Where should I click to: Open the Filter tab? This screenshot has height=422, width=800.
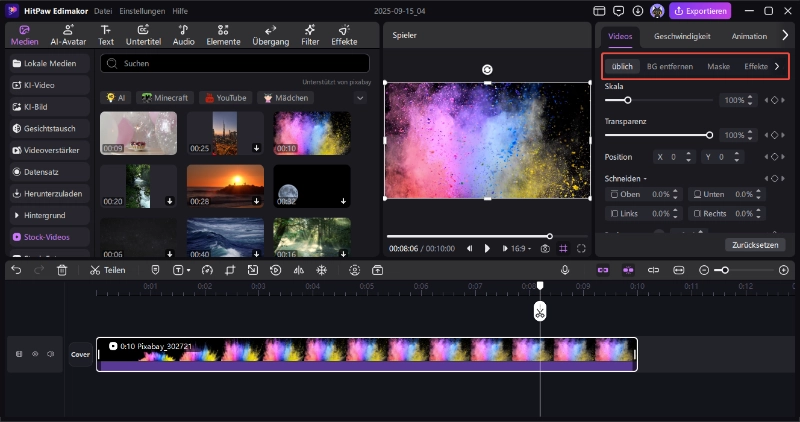point(310,35)
